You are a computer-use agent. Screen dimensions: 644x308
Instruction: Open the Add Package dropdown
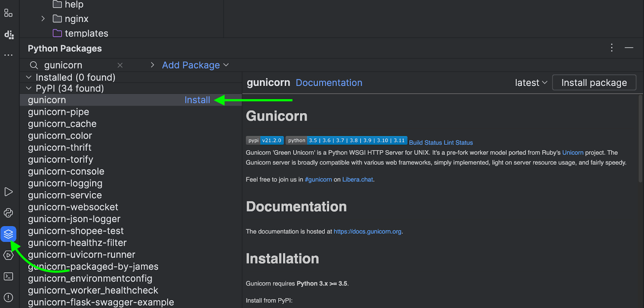(x=195, y=65)
